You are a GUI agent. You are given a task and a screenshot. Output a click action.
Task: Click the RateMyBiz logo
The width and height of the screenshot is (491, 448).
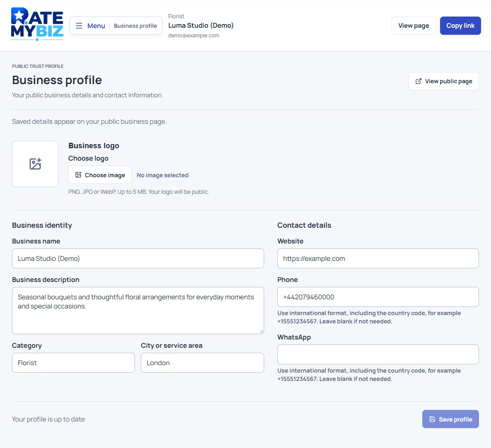coord(37,24)
